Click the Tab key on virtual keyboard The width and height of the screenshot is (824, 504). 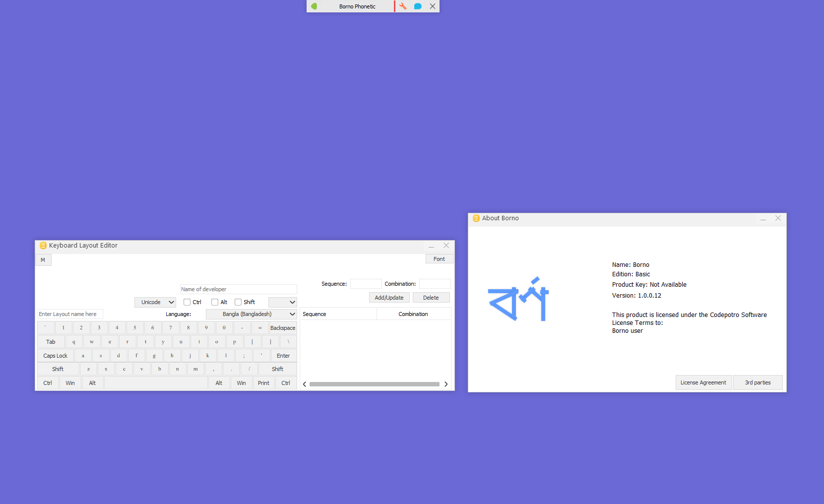click(x=51, y=342)
